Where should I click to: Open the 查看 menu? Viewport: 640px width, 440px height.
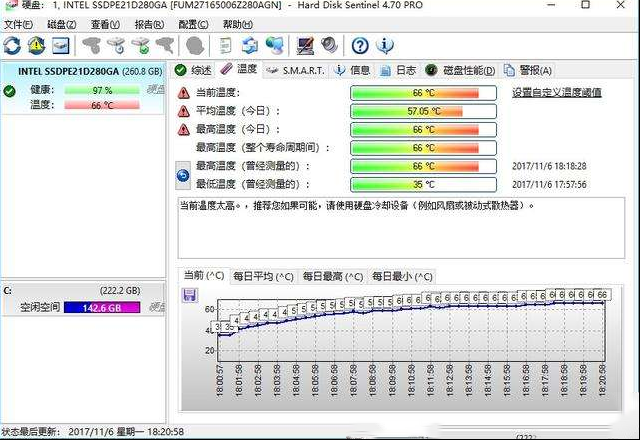click(x=105, y=24)
